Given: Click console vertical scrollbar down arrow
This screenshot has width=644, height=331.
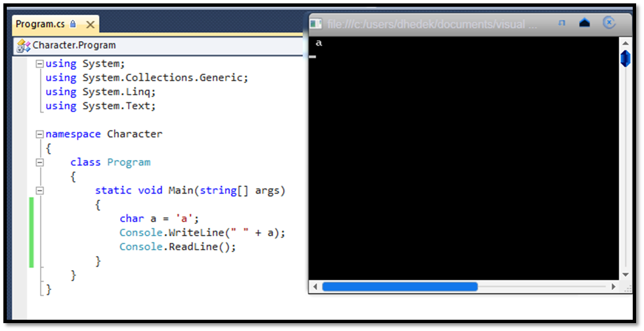Looking at the screenshot, I should click(625, 274).
